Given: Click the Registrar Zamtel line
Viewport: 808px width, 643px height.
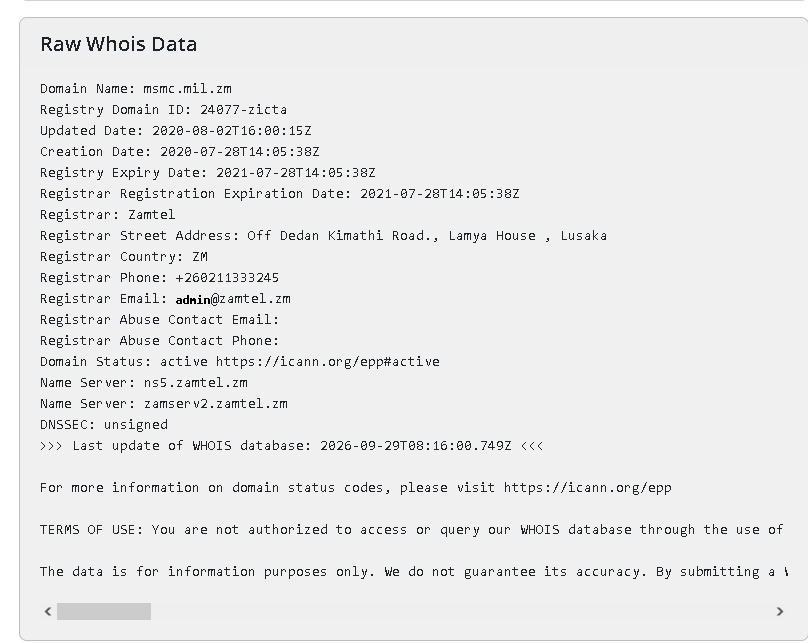Looking at the screenshot, I should [x=108, y=215].
